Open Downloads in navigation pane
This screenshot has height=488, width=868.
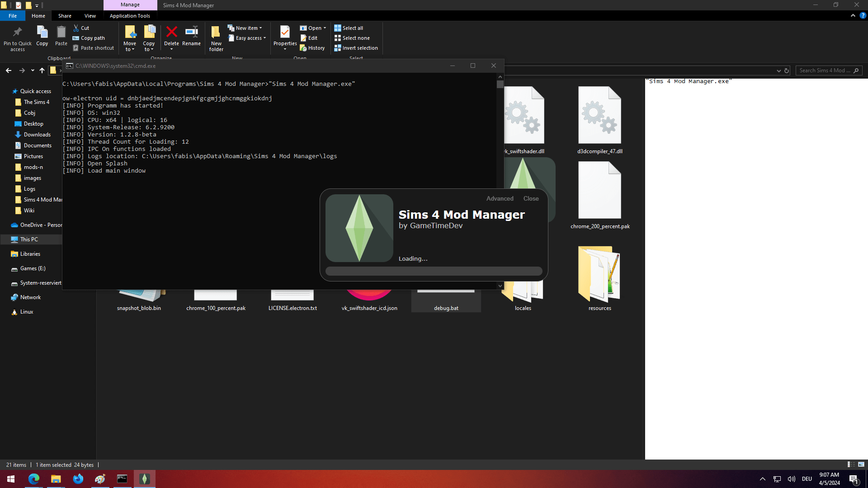pyautogui.click(x=37, y=135)
